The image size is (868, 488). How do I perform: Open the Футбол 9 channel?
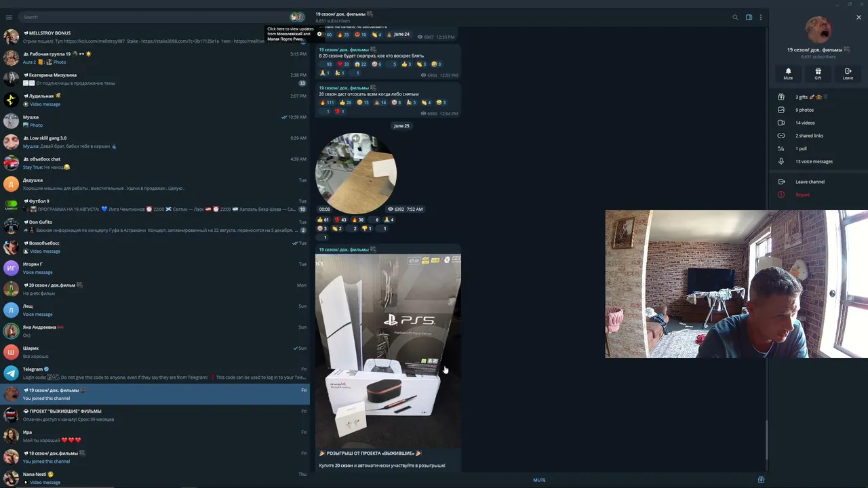[155, 205]
